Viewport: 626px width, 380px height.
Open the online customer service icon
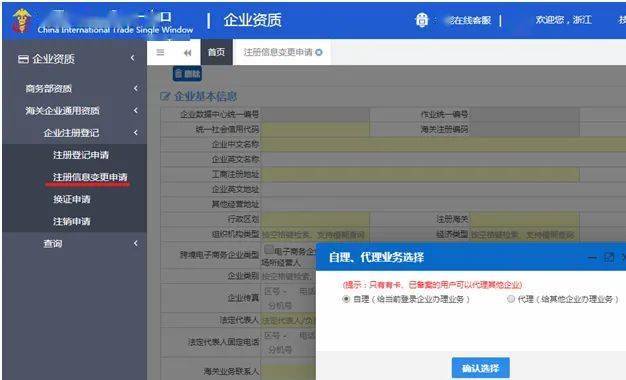[422, 20]
